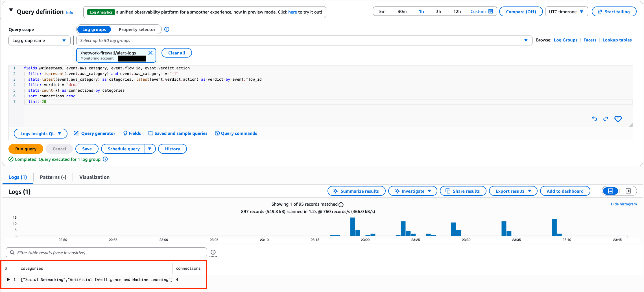Select the 3h time range
This screenshot has width=644, height=292.
tap(438, 12)
